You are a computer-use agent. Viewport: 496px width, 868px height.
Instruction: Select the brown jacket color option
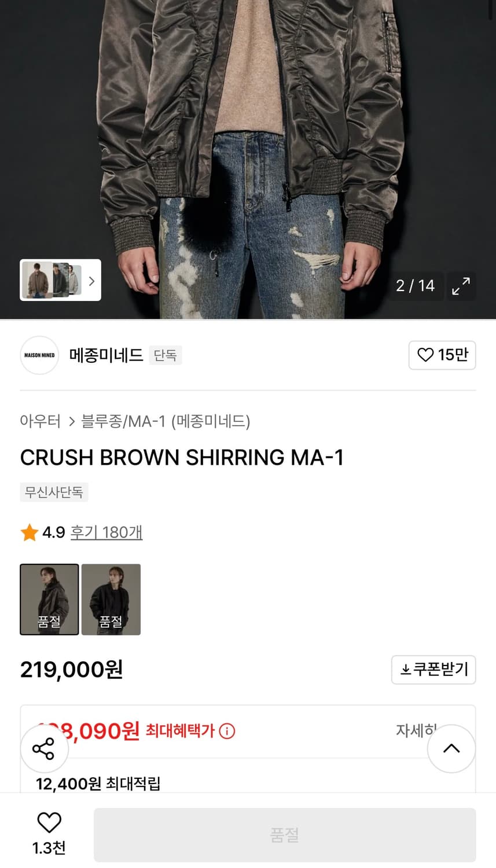pos(49,599)
